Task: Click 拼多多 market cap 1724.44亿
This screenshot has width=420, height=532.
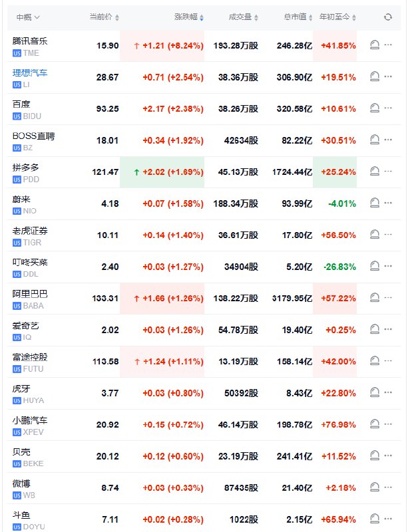Action: pyautogui.click(x=292, y=172)
